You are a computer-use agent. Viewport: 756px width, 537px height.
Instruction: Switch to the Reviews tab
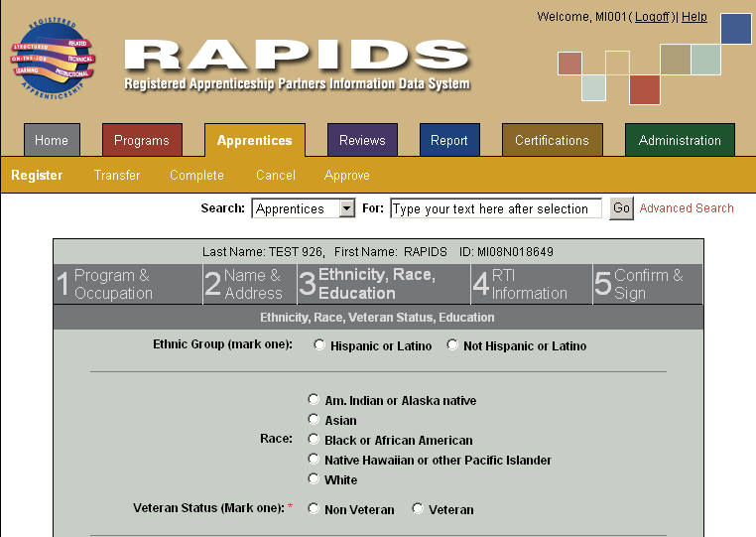(362, 140)
